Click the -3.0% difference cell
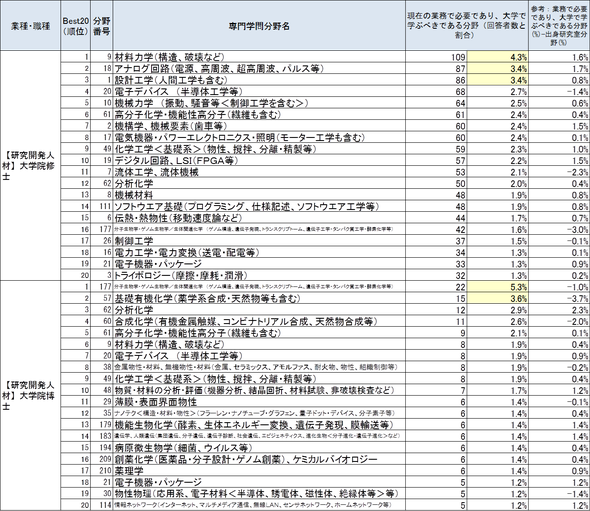Image resolution: width=590 pixels, height=511 pixels. tap(559, 230)
